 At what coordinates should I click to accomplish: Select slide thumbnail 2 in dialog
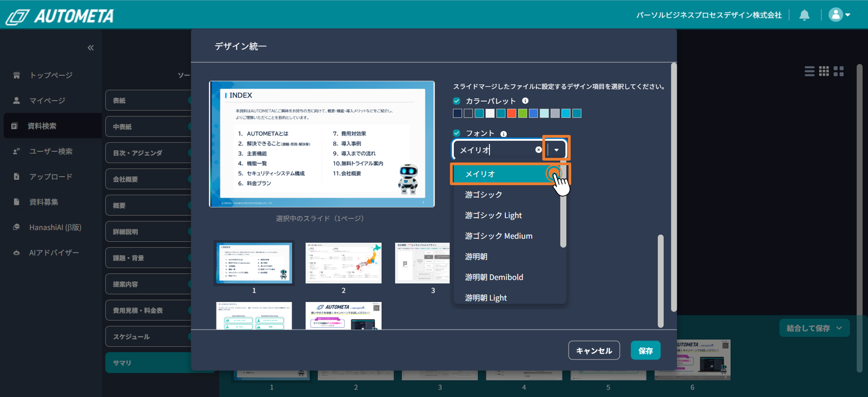click(x=343, y=263)
